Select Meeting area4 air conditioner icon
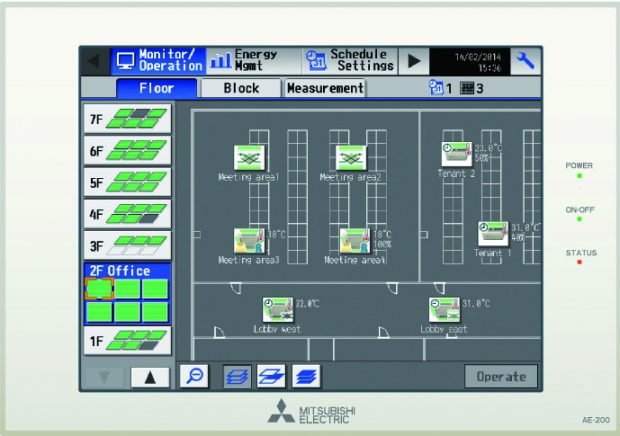The height and width of the screenshot is (436, 620). [x=355, y=240]
